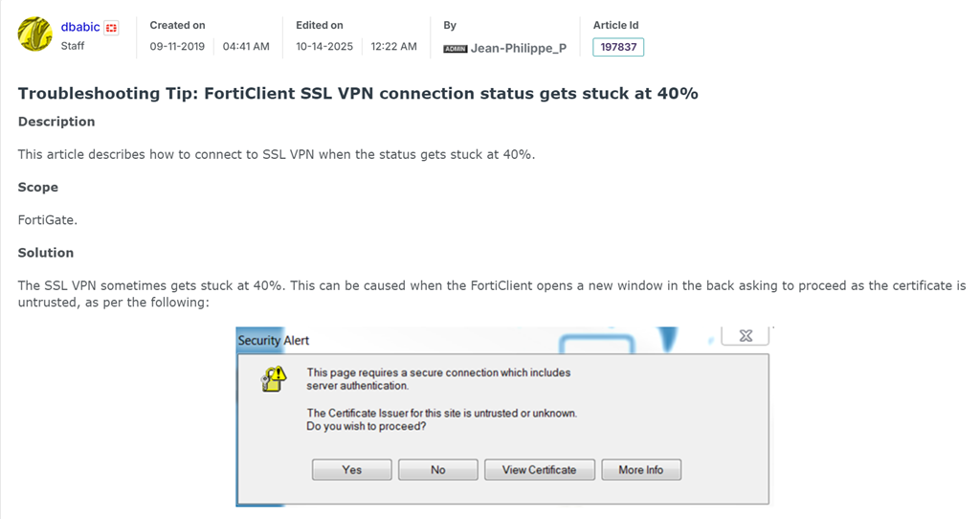The height and width of the screenshot is (519, 980).
Task: Click the More Info button
Action: click(x=640, y=470)
